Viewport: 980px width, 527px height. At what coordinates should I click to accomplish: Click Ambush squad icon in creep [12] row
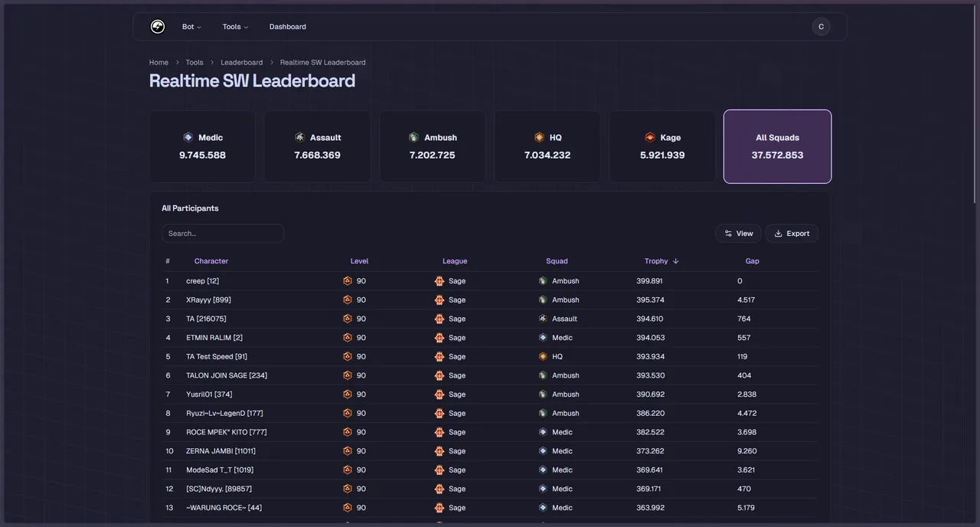pos(543,281)
